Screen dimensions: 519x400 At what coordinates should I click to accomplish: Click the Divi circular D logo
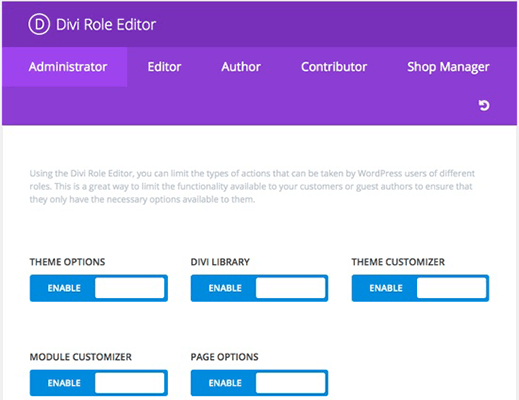[39, 24]
